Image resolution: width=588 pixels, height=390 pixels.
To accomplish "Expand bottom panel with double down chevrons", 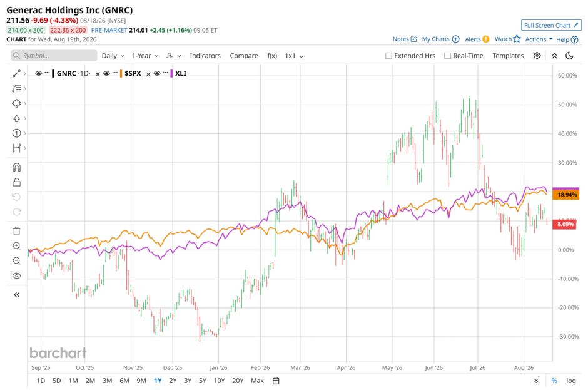I will tap(536, 381).
